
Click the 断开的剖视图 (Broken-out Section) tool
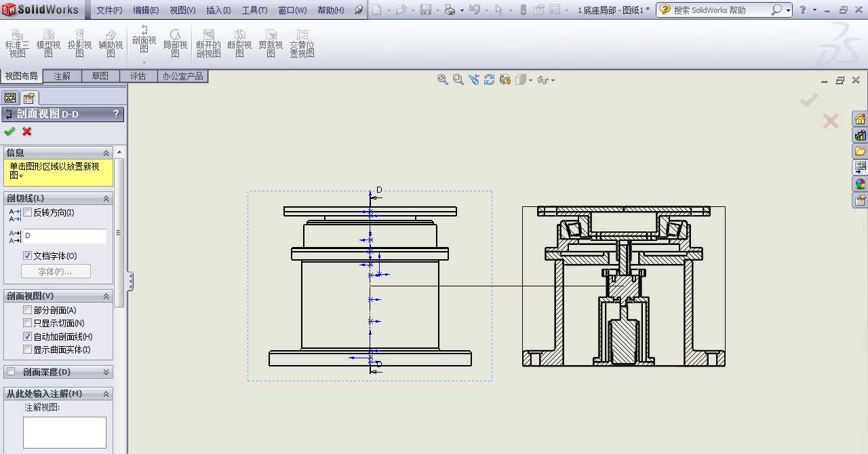(208, 43)
